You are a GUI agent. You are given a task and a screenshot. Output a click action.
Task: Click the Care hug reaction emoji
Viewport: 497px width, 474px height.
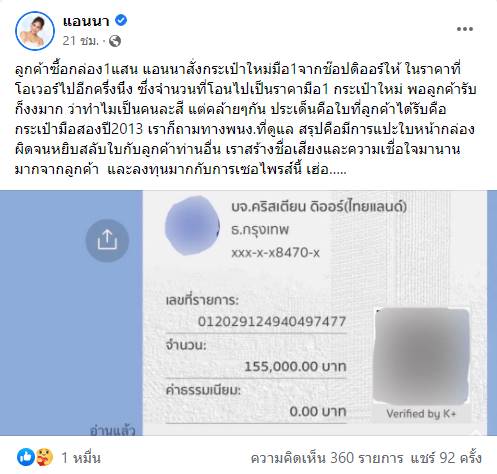pos(44,457)
